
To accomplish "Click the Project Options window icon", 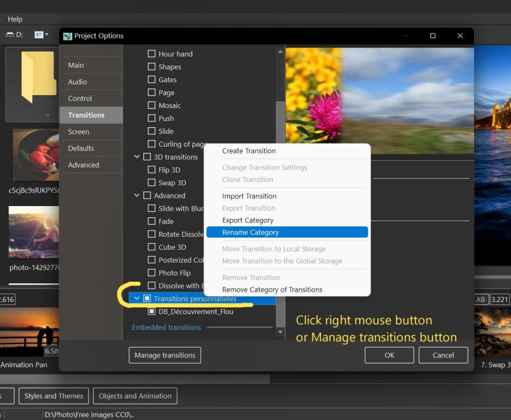I will (68, 36).
